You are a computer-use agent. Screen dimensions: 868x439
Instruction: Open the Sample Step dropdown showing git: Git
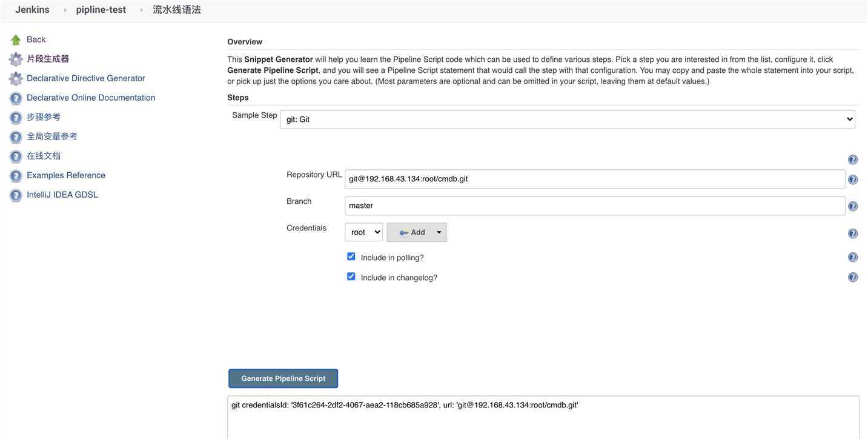tap(568, 119)
